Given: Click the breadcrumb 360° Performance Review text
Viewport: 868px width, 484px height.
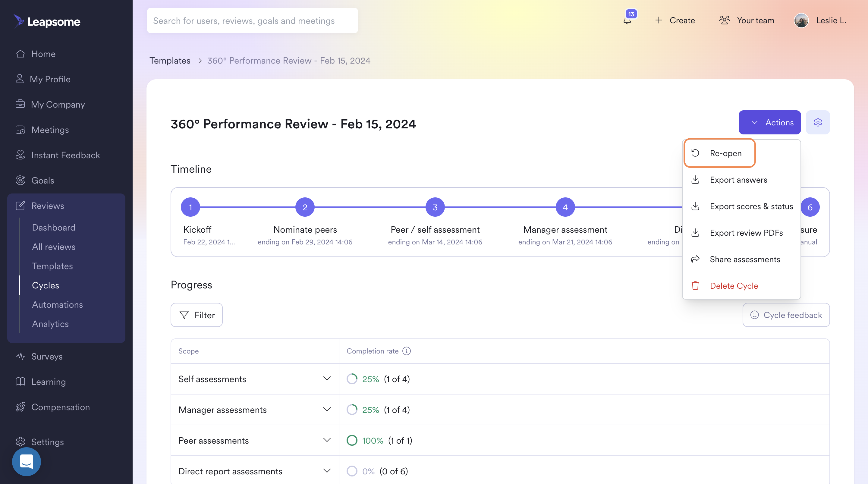Looking at the screenshot, I should coord(288,60).
